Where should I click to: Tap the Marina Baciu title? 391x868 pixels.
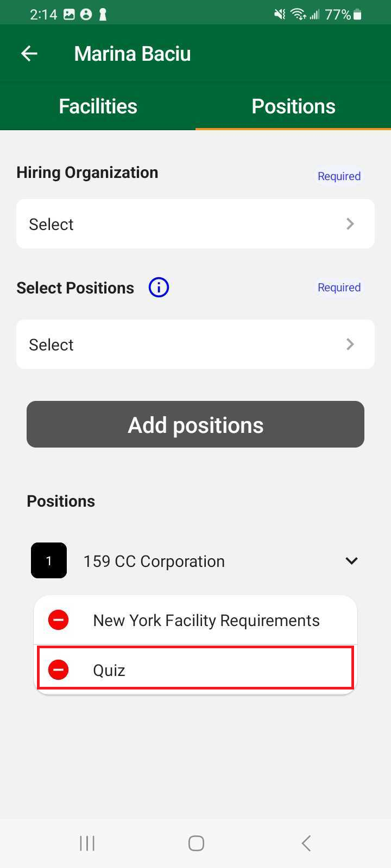133,54
